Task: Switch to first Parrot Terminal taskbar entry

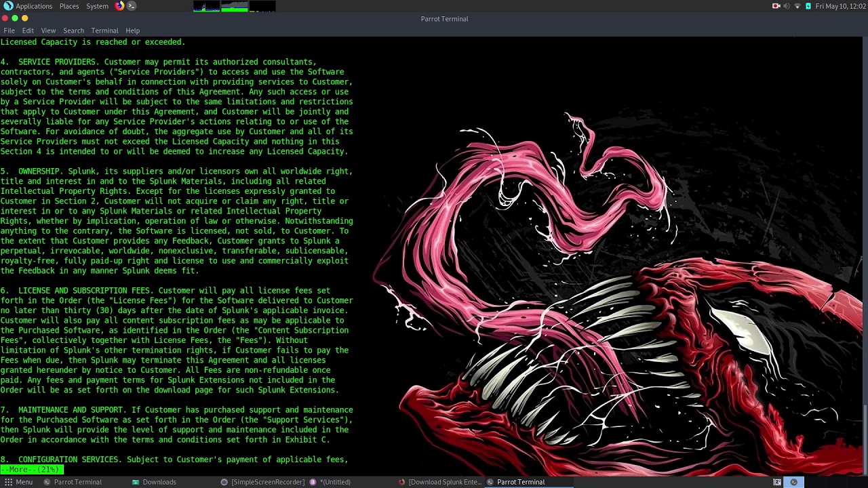Action: click(x=73, y=482)
